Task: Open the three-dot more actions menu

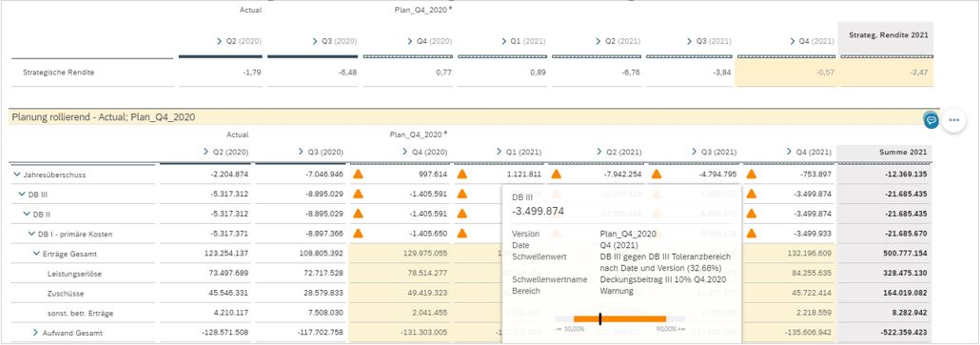Action: pyautogui.click(x=954, y=120)
